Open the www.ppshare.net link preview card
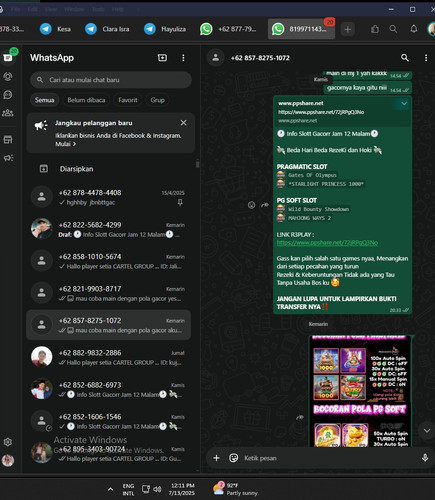 (x=342, y=112)
